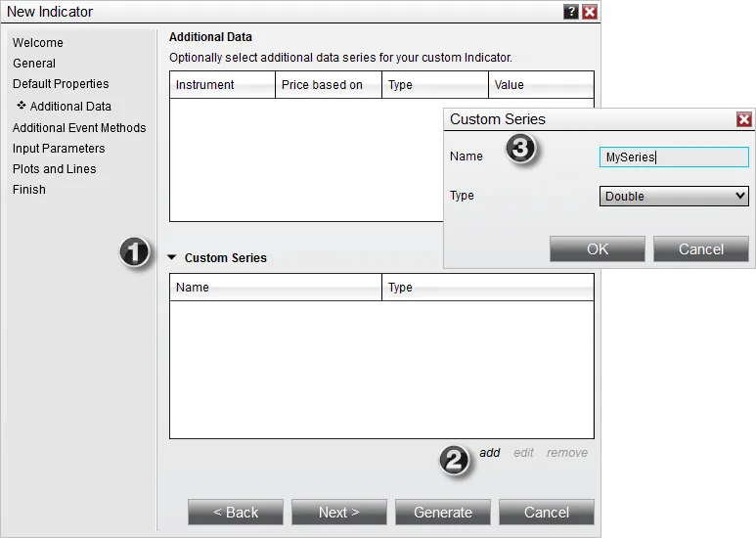Go back with the < Back button
Screen dimensions: 756x538
(x=236, y=512)
